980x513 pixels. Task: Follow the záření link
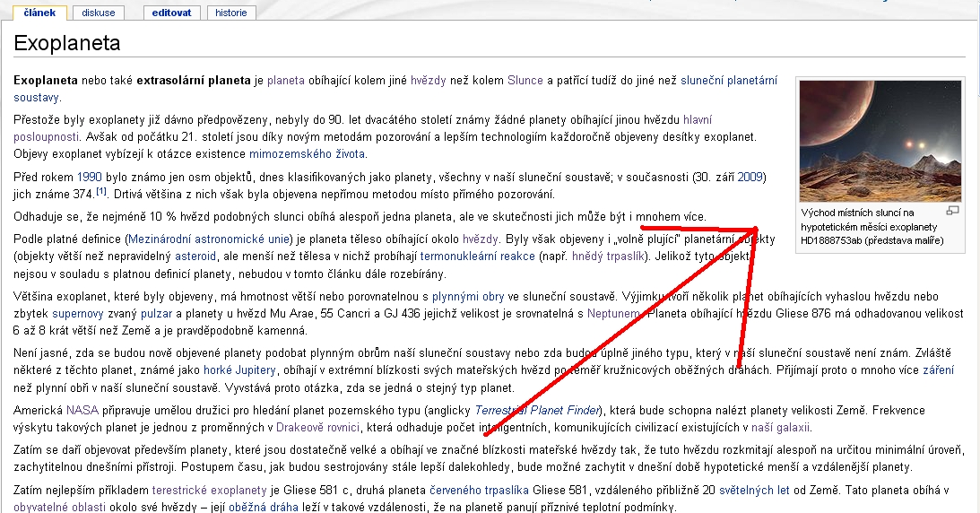point(939,370)
